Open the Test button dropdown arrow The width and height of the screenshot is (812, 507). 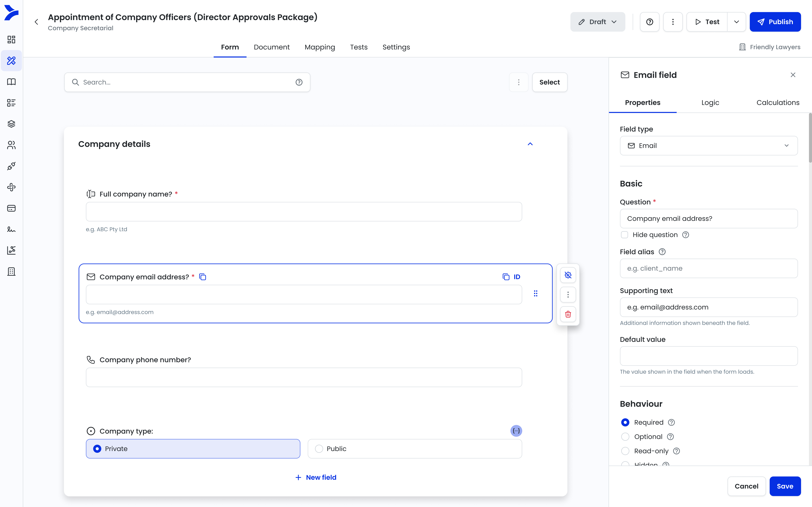[736, 21]
